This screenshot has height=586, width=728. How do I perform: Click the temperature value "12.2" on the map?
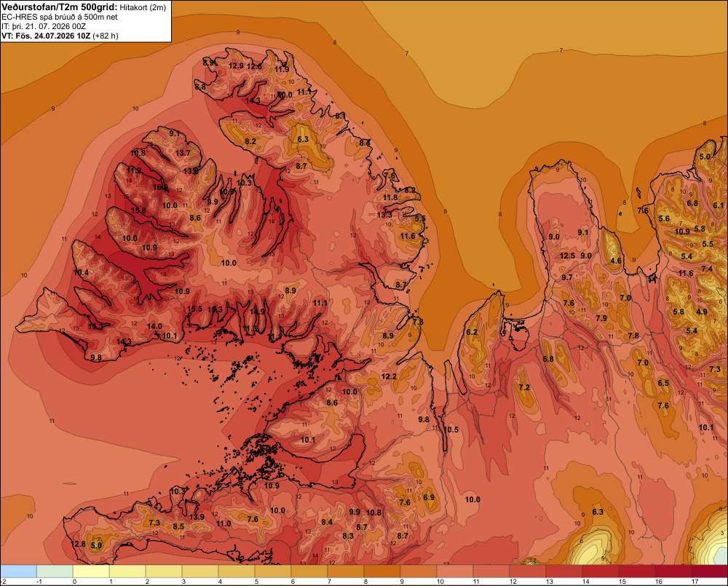click(389, 376)
